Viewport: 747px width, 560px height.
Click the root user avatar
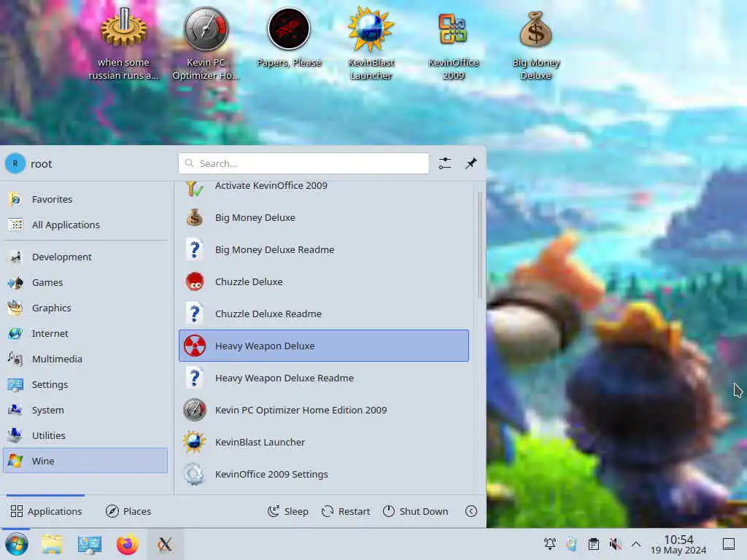(x=15, y=163)
